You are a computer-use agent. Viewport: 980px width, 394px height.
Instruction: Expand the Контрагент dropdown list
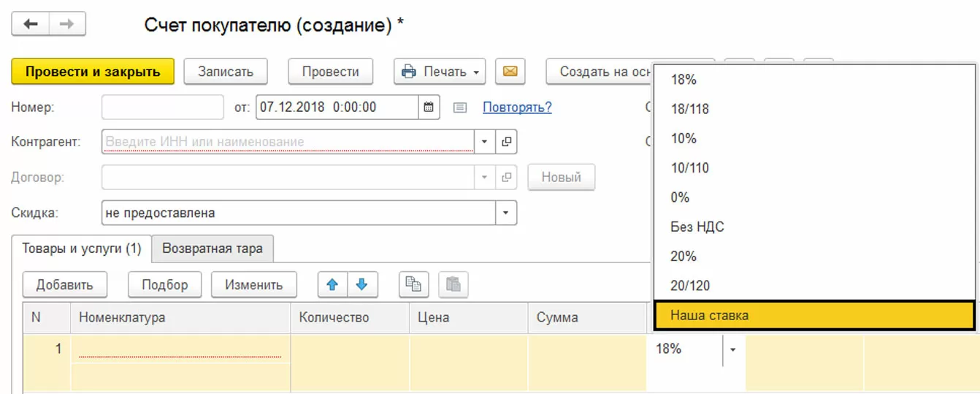click(484, 142)
